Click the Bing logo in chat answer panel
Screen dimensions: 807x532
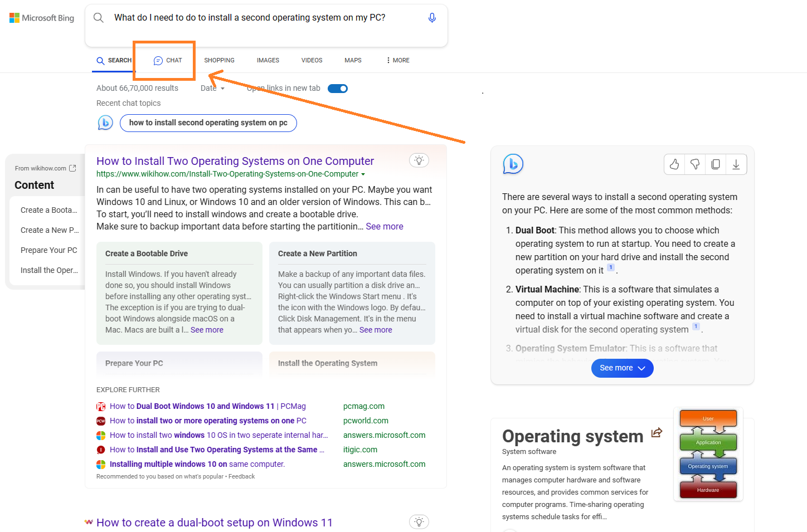click(513, 164)
